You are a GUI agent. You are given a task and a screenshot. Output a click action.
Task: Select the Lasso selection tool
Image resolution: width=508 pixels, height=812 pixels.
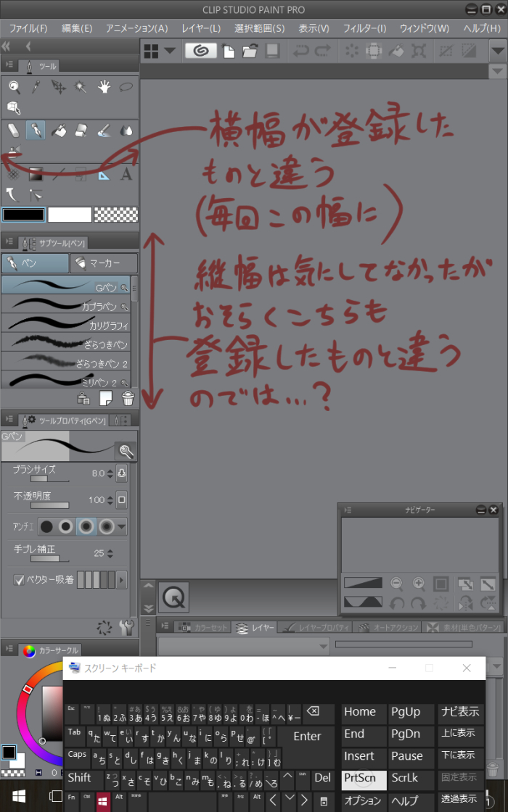click(126, 87)
